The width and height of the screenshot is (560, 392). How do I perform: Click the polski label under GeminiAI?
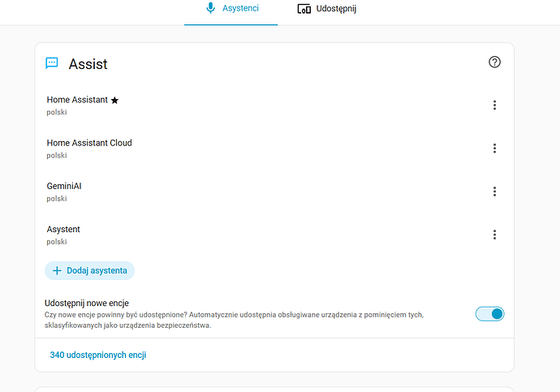(x=57, y=199)
